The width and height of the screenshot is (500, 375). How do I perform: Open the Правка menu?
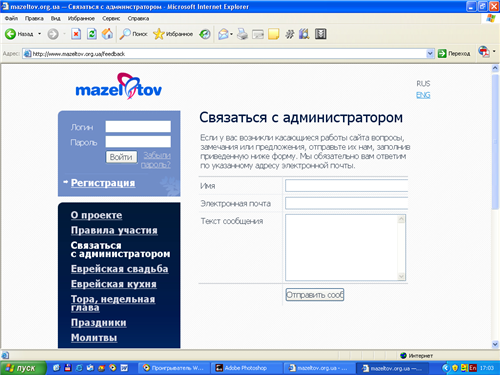[x=34, y=18]
